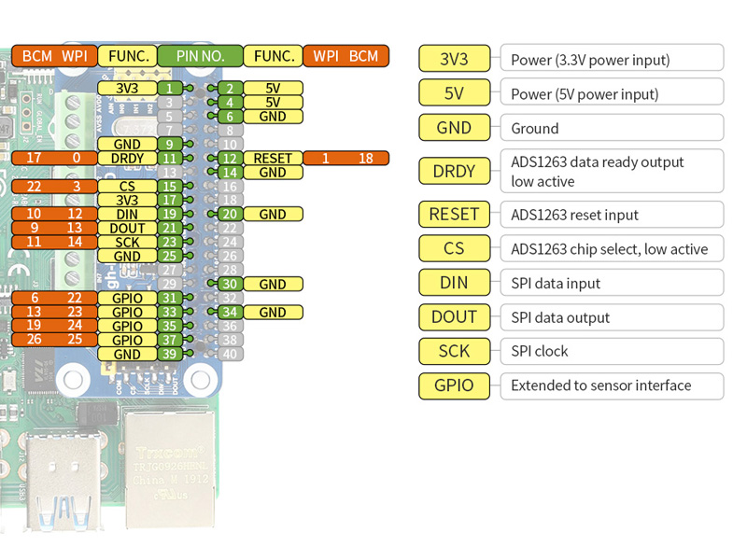The width and height of the screenshot is (747, 560).
Task: Select the "5V" label beside pin 4
Action: (x=273, y=103)
